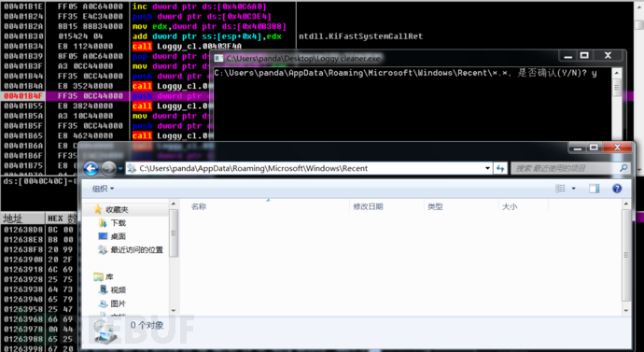The width and height of the screenshot is (644, 352).
Task: Click the change view icon
Action: click(560, 189)
